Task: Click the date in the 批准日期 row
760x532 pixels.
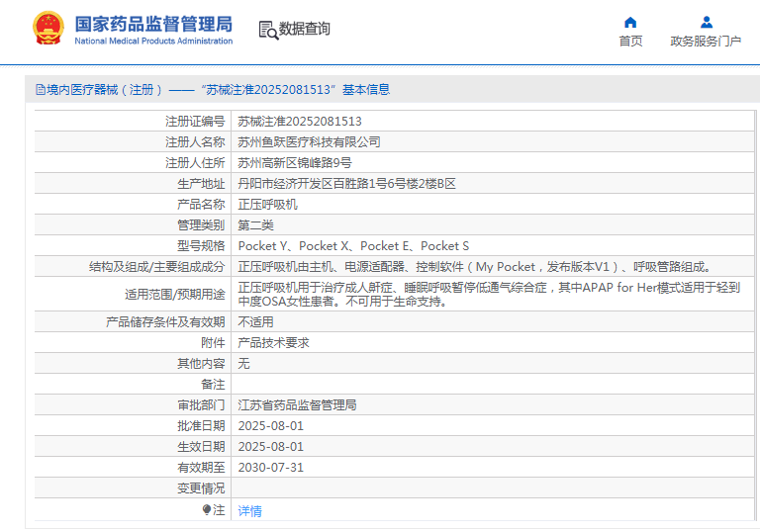Action: point(271,426)
